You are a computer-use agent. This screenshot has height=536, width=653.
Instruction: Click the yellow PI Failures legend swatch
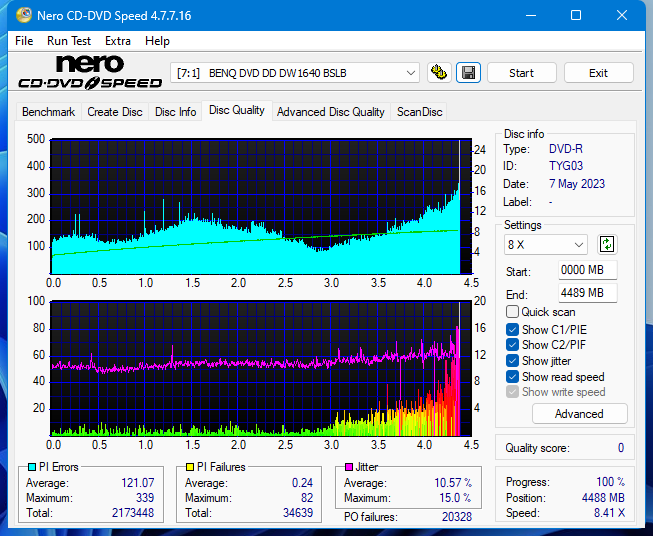[190, 467]
